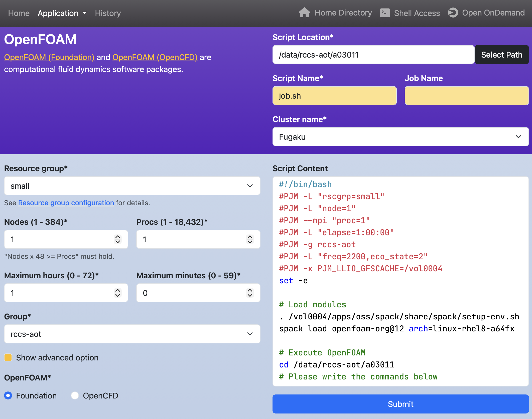Screen dimensions: 532x419
Task: Click the Home Directory house icon
Action: click(x=304, y=13)
